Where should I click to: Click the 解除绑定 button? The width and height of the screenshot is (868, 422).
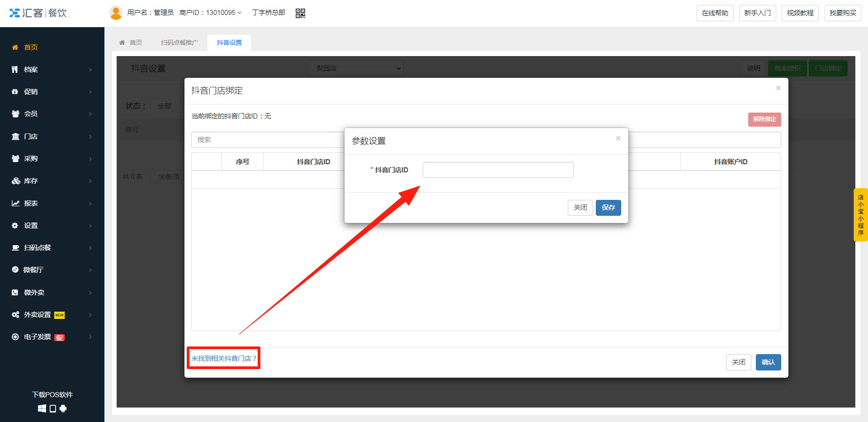coord(764,119)
